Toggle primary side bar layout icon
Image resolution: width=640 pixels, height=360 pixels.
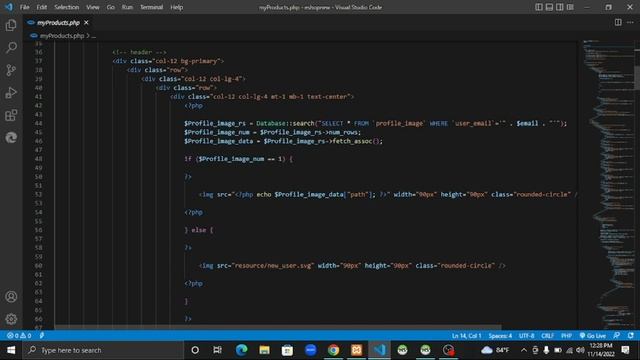(539, 7)
